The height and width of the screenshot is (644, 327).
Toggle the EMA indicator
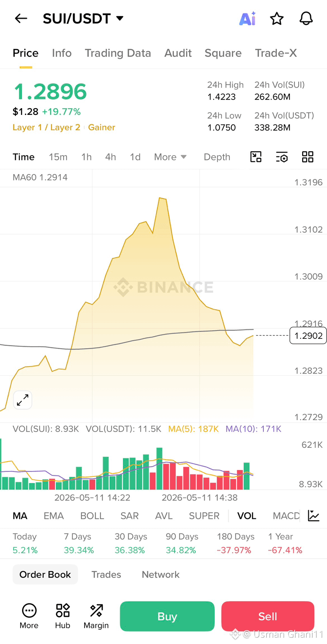pos(54,516)
